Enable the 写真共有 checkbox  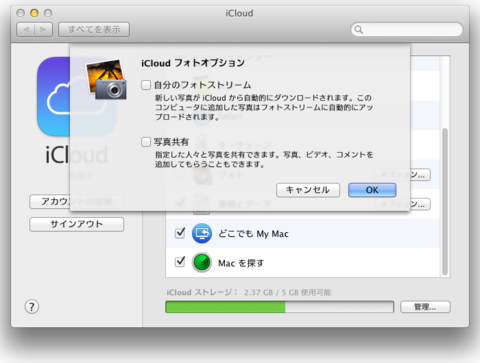146,142
